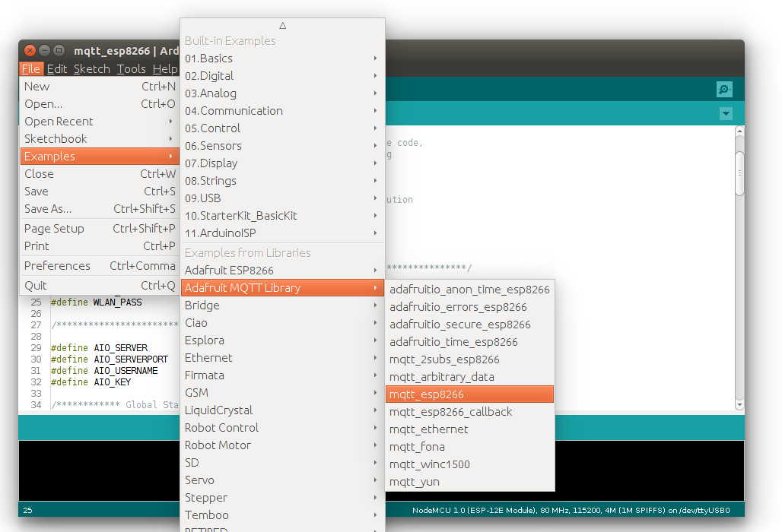The height and width of the screenshot is (532, 782).
Task: Load the adafruitio_errors_esp8266 example
Action: [470, 307]
